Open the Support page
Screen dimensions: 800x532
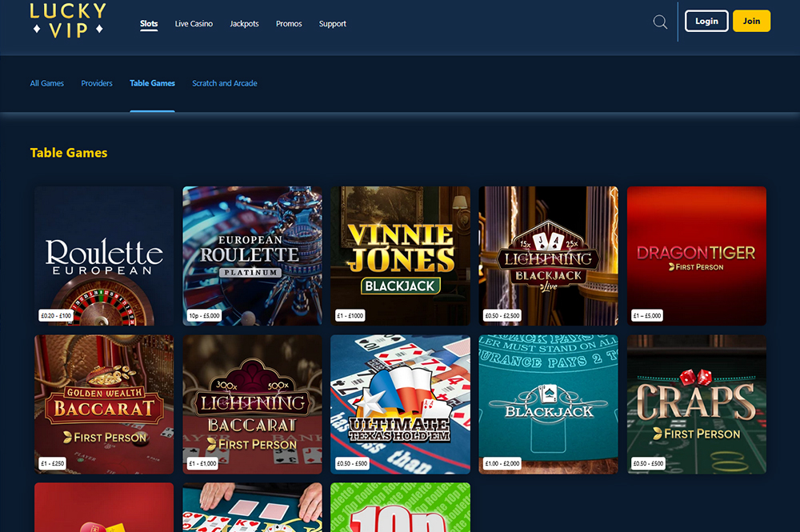pyautogui.click(x=332, y=24)
